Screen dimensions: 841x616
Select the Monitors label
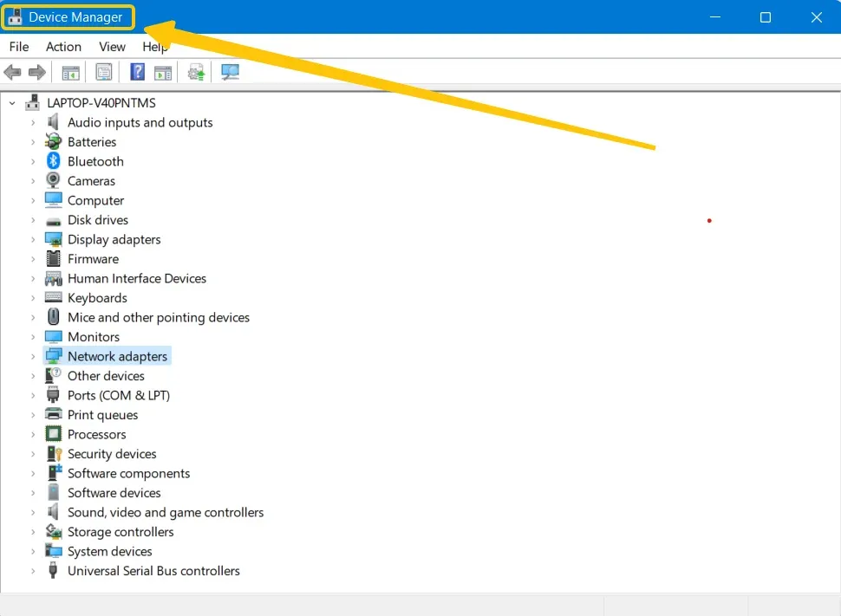(94, 337)
